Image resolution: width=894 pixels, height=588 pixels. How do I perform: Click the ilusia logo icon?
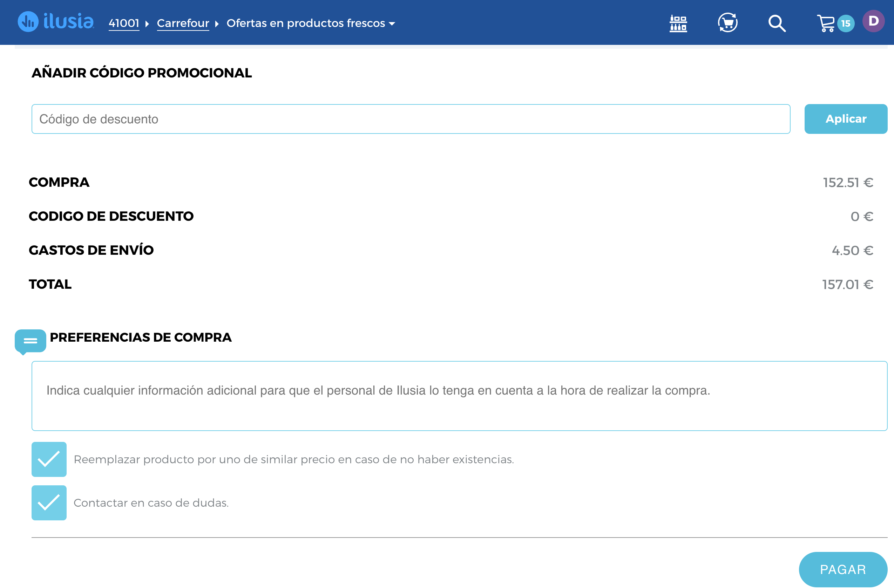(x=28, y=22)
